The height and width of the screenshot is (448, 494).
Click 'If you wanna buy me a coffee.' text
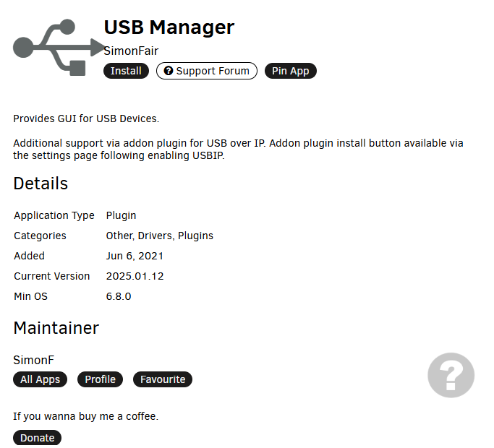[85, 416]
